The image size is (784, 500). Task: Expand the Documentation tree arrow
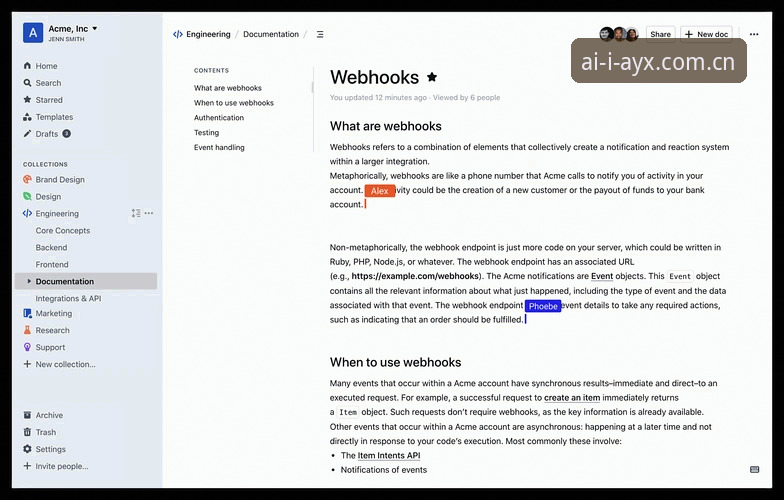[29, 281]
